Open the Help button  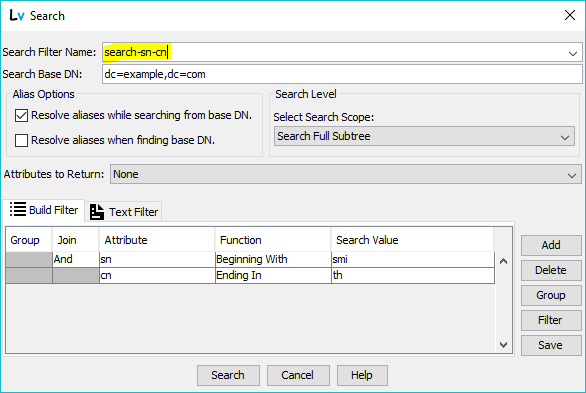point(362,375)
